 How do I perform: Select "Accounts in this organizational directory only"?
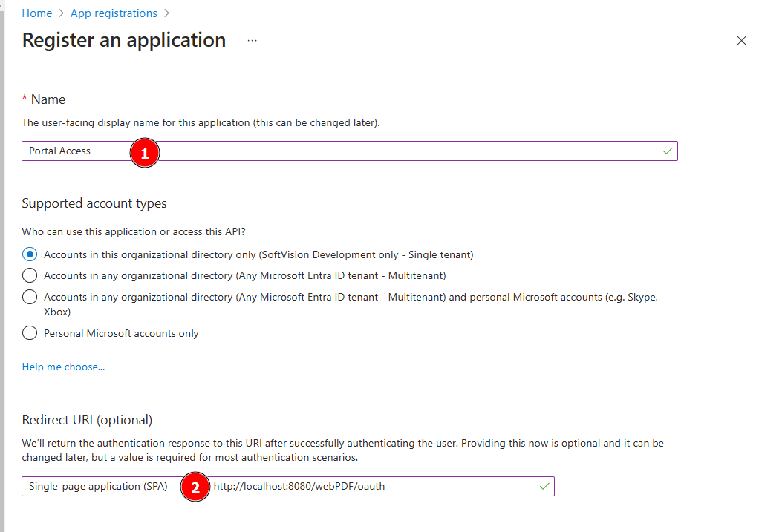[29, 254]
